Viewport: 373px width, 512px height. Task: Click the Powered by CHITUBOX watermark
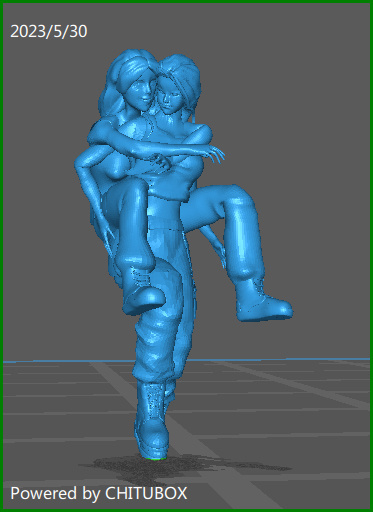click(99, 493)
